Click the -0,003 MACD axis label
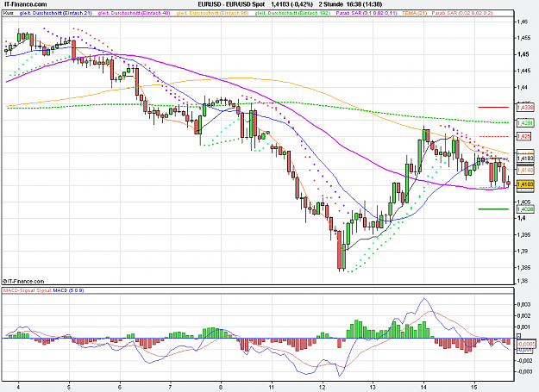Image resolution: width=539 pixels, height=392 pixels. pyautogui.click(x=524, y=371)
